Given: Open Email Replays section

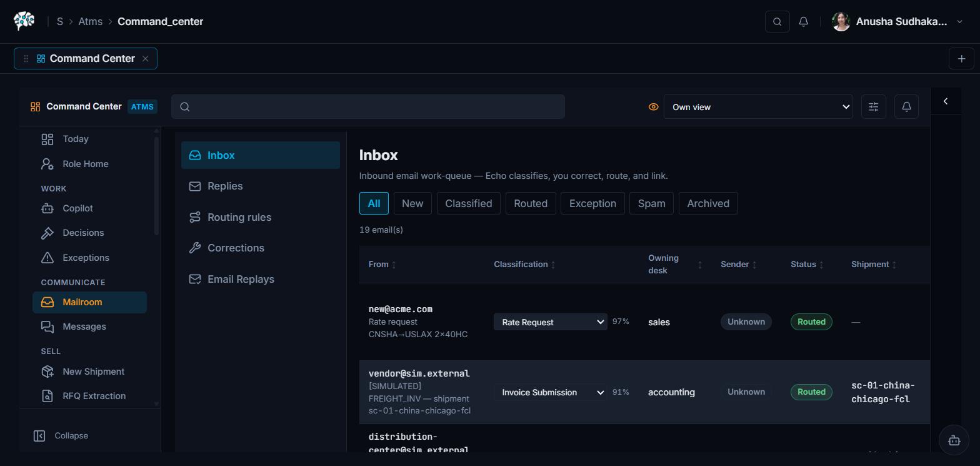Looking at the screenshot, I should click(x=261, y=279).
